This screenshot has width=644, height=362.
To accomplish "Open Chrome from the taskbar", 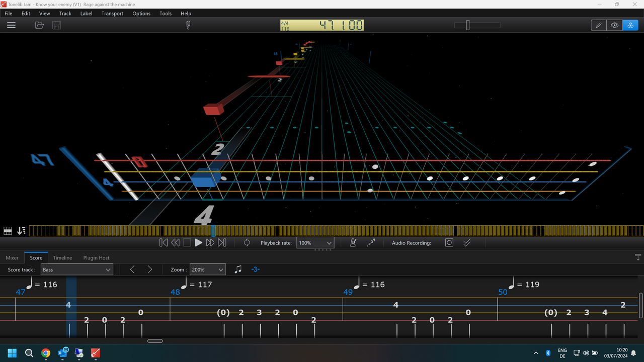I will click(x=46, y=353).
